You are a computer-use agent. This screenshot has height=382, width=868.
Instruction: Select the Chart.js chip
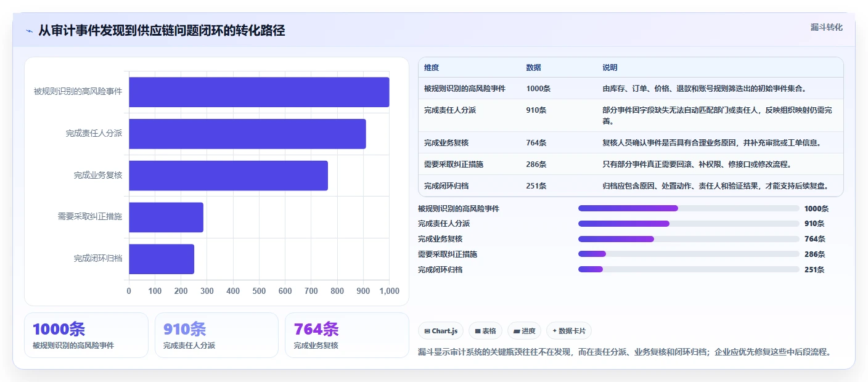[441, 331]
